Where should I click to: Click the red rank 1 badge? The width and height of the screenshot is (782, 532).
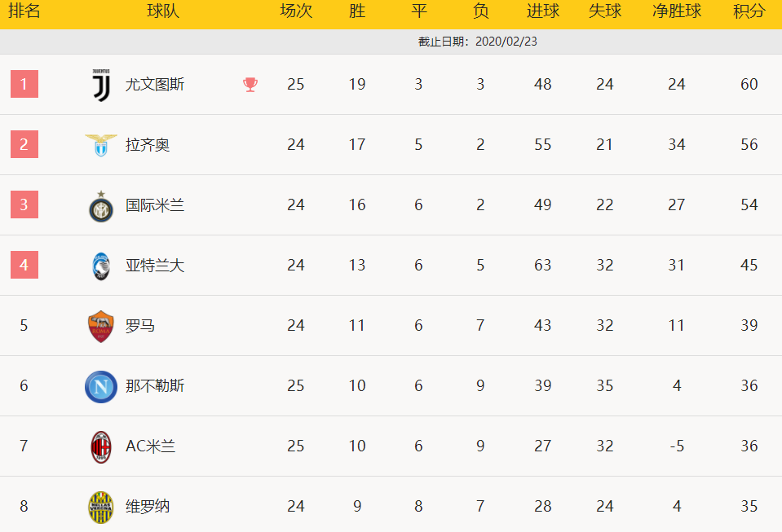24,84
